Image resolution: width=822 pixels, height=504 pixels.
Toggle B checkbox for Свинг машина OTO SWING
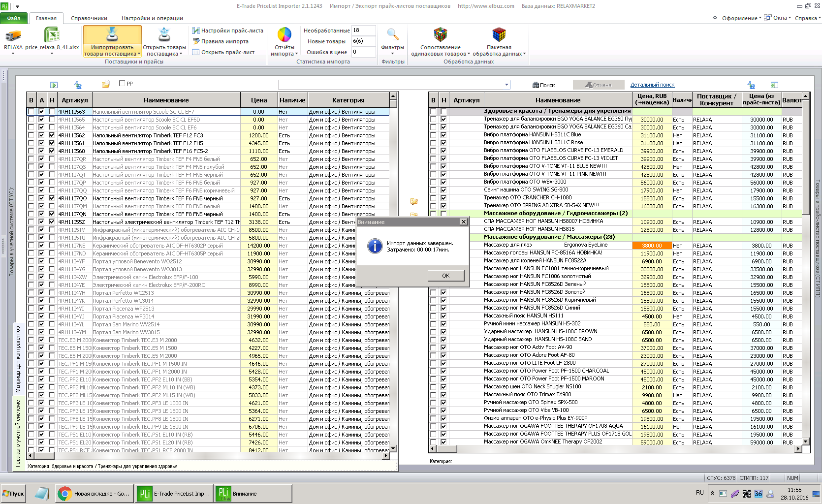[433, 190]
